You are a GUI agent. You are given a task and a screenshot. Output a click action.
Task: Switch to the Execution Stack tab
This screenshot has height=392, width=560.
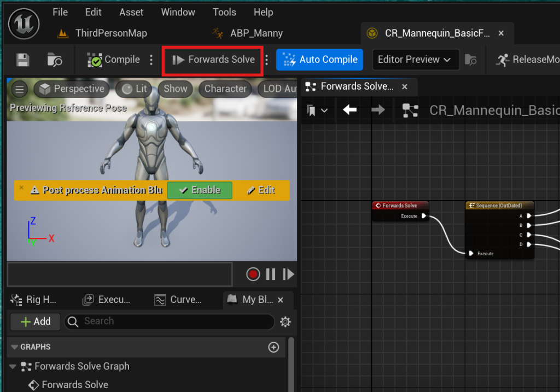(106, 300)
